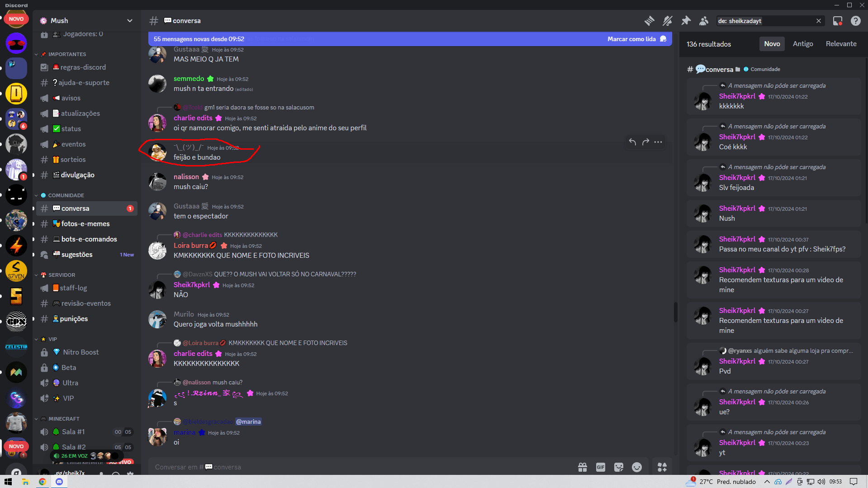Click the taskbar volume icon

821,482
